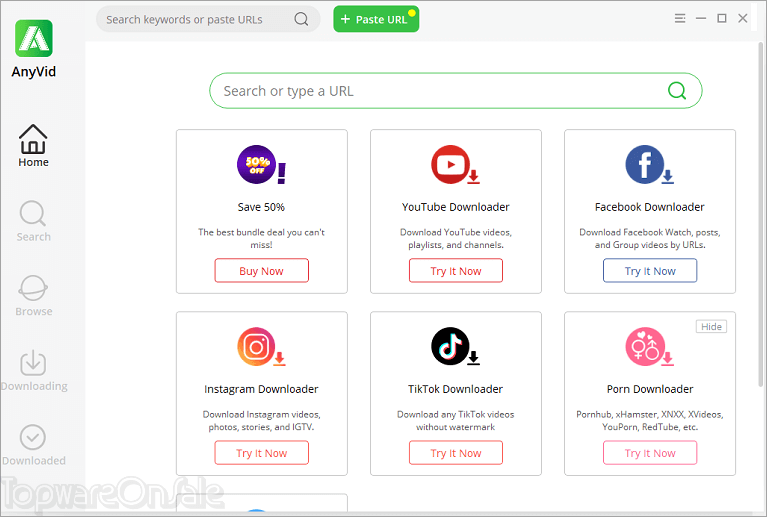This screenshot has height=517, width=767.
Task: Click the 50% OFF badge icon
Action: tap(261, 164)
